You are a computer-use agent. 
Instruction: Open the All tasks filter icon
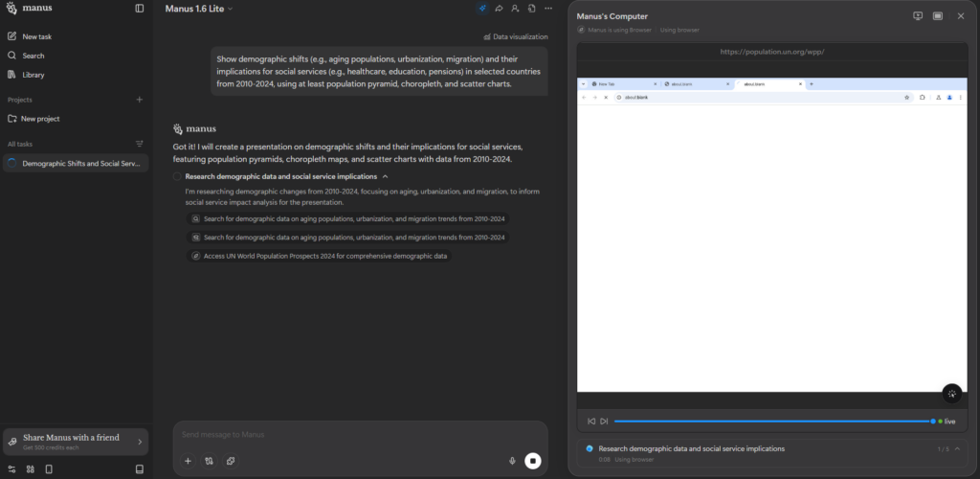click(x=140, y=144)
